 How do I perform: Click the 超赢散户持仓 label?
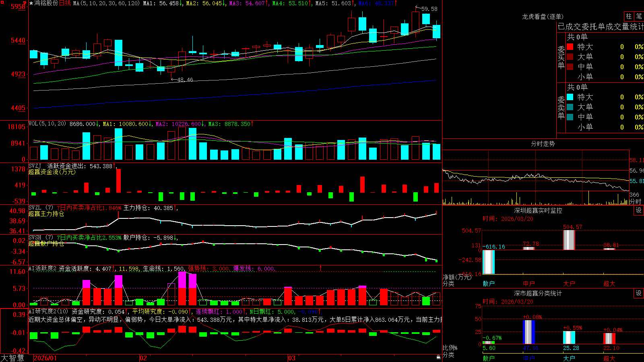(x=46, y=243)
